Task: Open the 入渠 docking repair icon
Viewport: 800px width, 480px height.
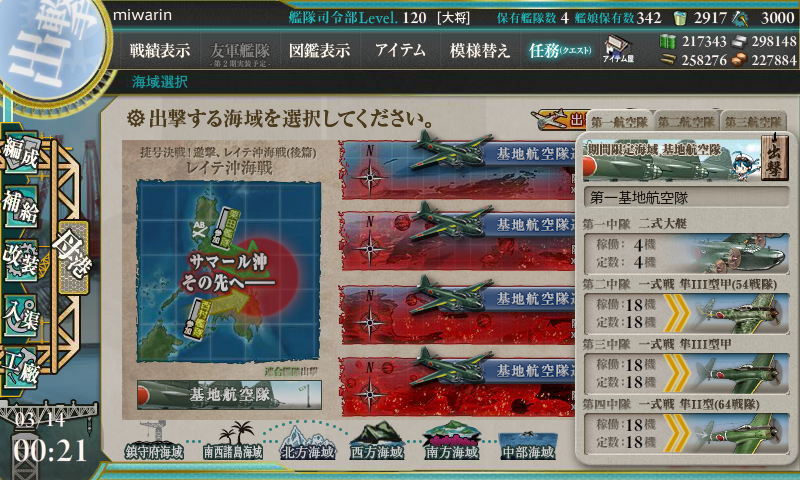Action: pos(20,315)
